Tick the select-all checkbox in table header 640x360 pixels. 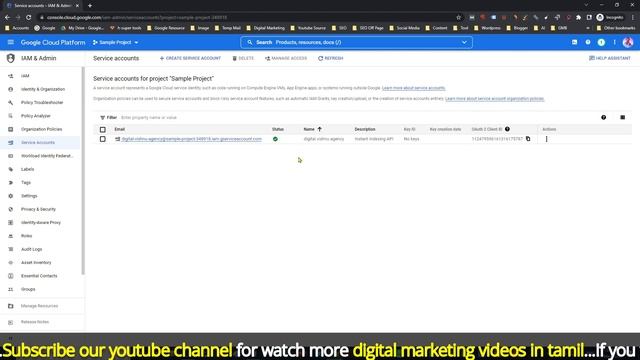point(102,129)
